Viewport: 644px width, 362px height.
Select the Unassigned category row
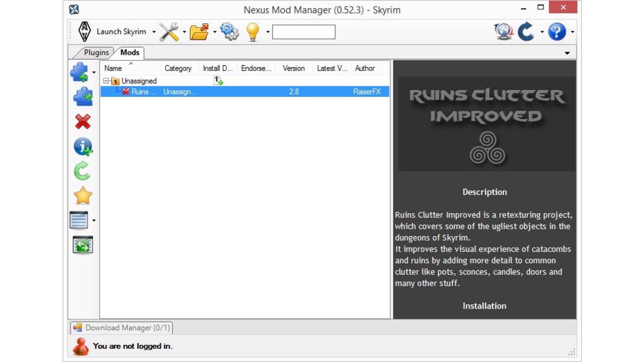point(245,81)
